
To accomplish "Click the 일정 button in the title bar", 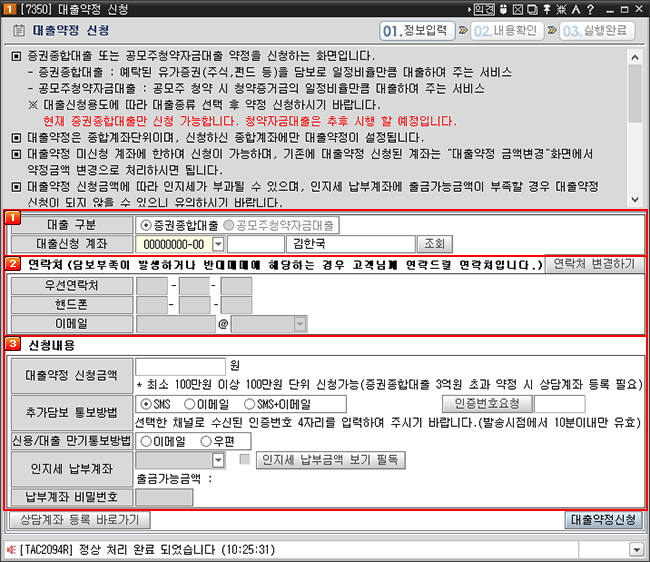I will point(484,9).
